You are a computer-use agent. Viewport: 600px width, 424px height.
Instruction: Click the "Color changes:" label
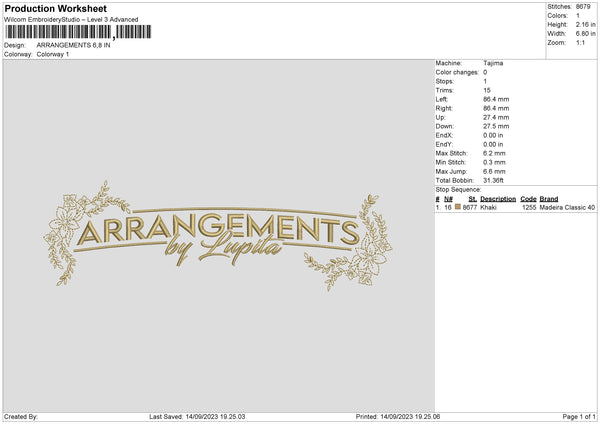[457, 72]
